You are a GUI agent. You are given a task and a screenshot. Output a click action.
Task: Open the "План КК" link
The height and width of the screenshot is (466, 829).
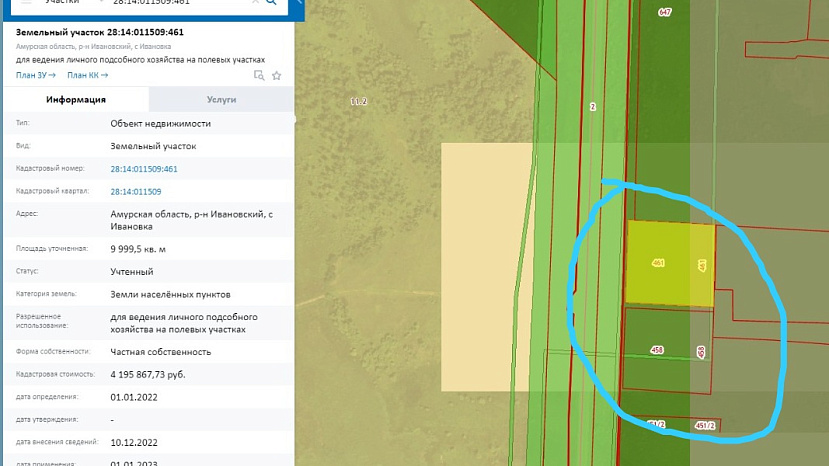click(87, 75)
